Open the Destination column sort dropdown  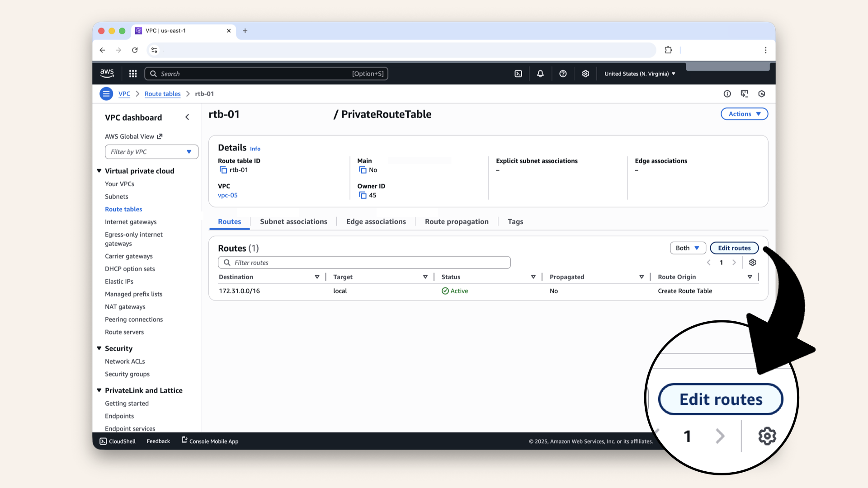(317, 277)
